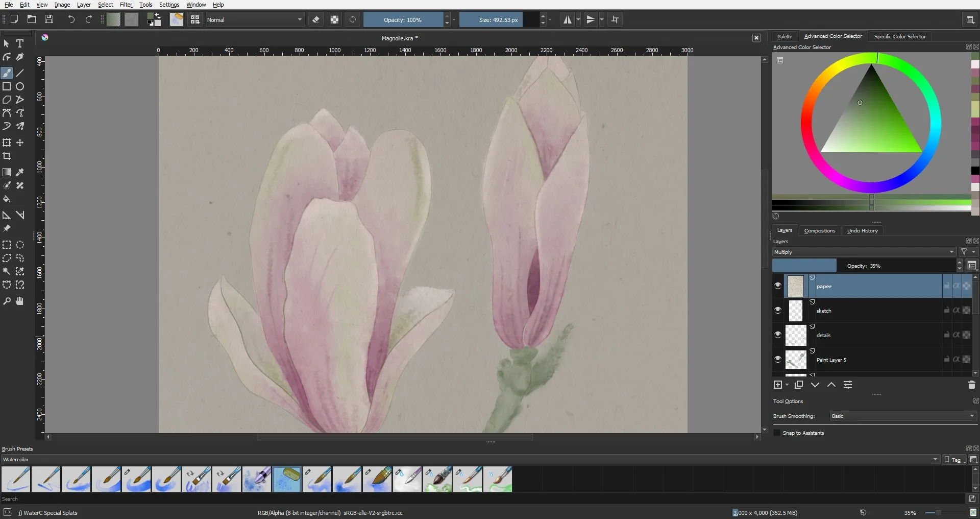Open the Filter menu

(x=126, y=5)
